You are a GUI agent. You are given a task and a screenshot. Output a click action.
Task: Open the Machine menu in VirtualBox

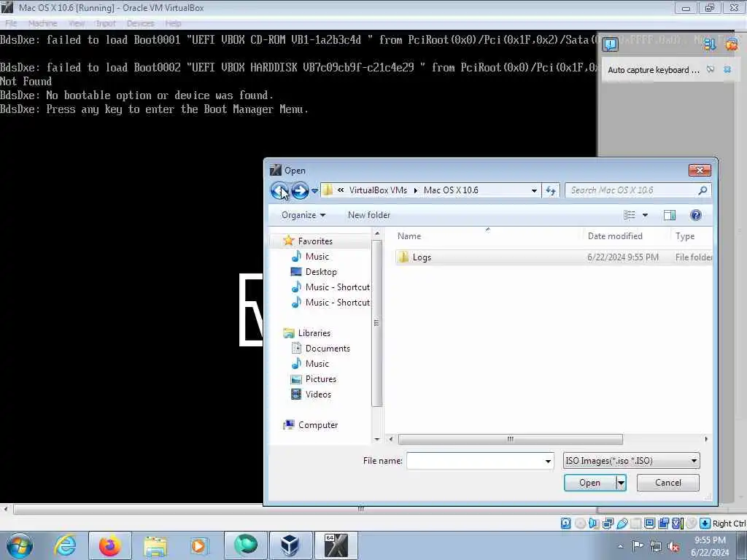42,23
